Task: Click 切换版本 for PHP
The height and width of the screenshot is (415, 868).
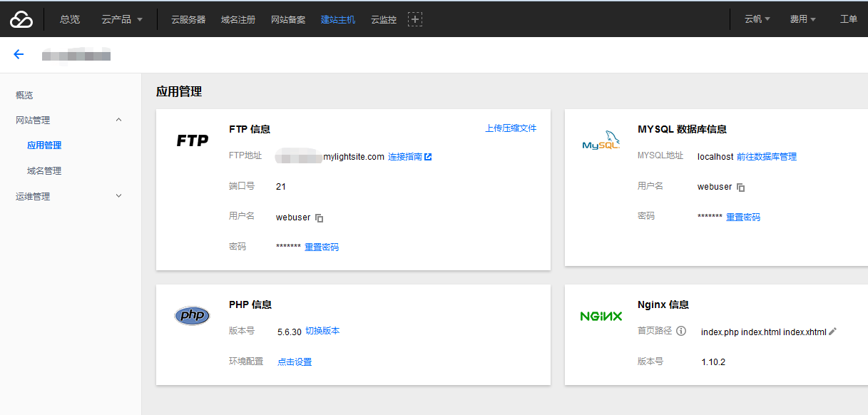Action: (322, 331)
